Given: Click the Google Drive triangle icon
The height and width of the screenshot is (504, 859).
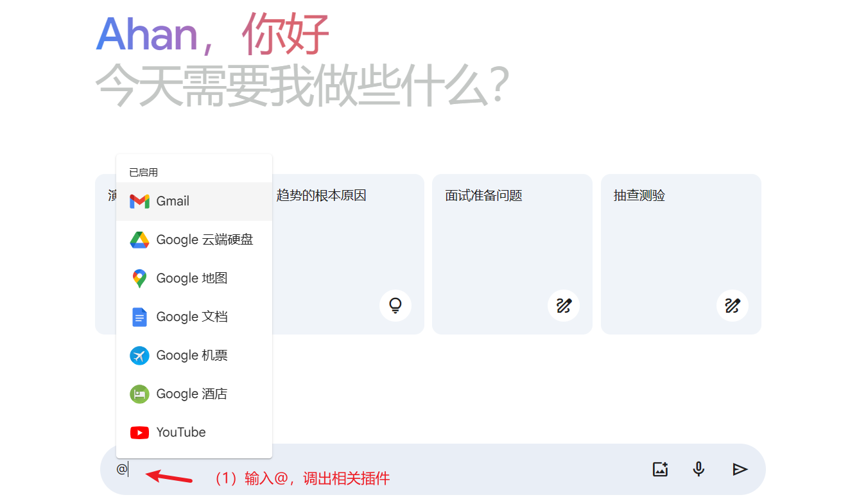Looking at the screenshot, I should 139,240.
